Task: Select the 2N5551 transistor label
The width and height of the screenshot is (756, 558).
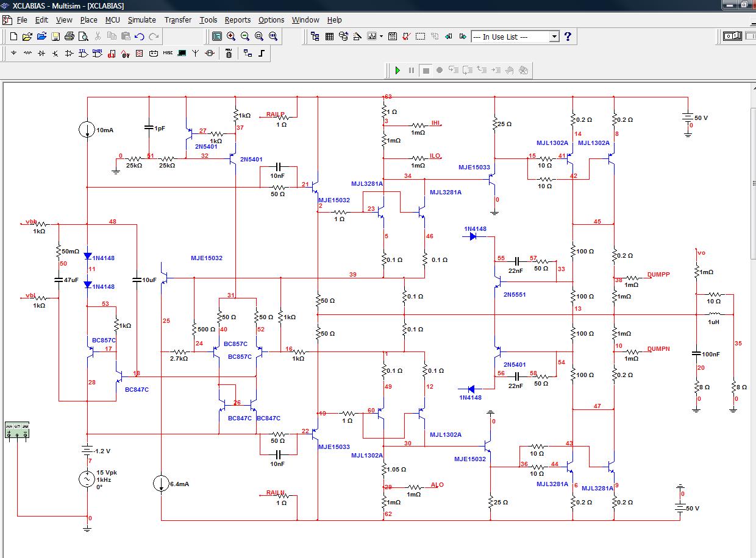Action: 515,294
